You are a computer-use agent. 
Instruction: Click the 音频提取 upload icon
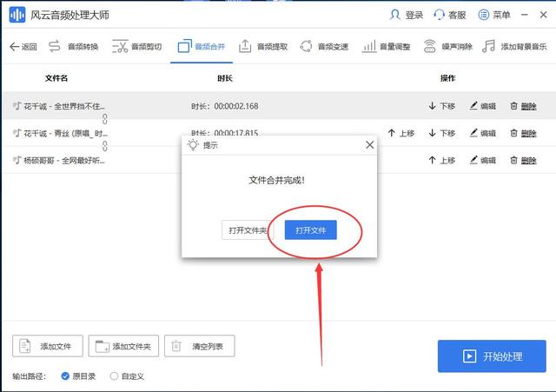[245, 46]
